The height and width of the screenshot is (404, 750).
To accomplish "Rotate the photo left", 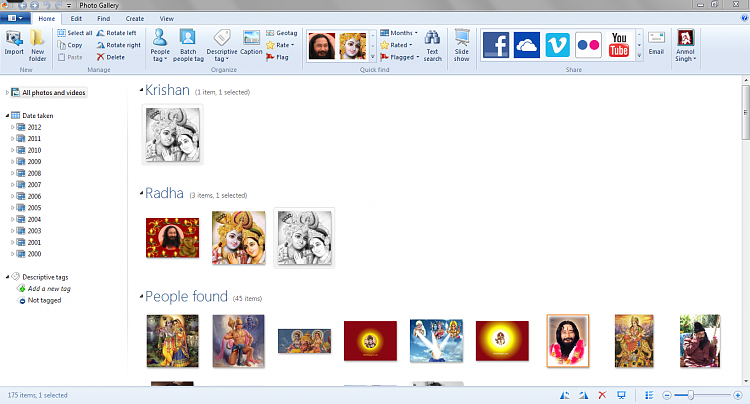I will [x=116, y=33].
